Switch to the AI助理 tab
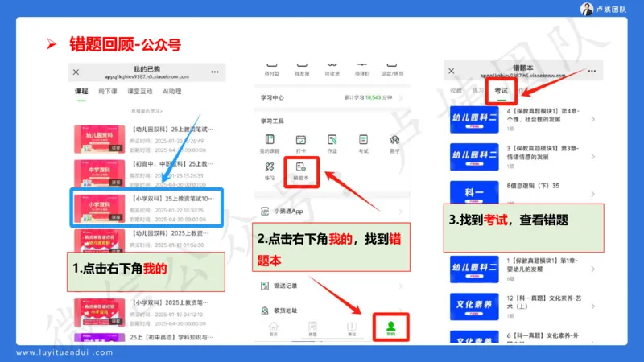 tap(171, 91)
